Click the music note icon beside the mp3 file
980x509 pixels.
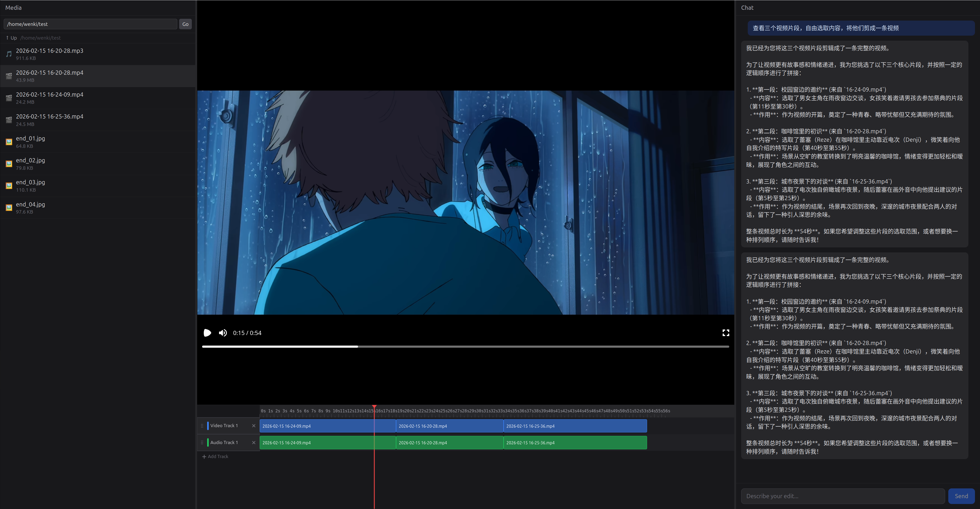[x=8, y=54]
